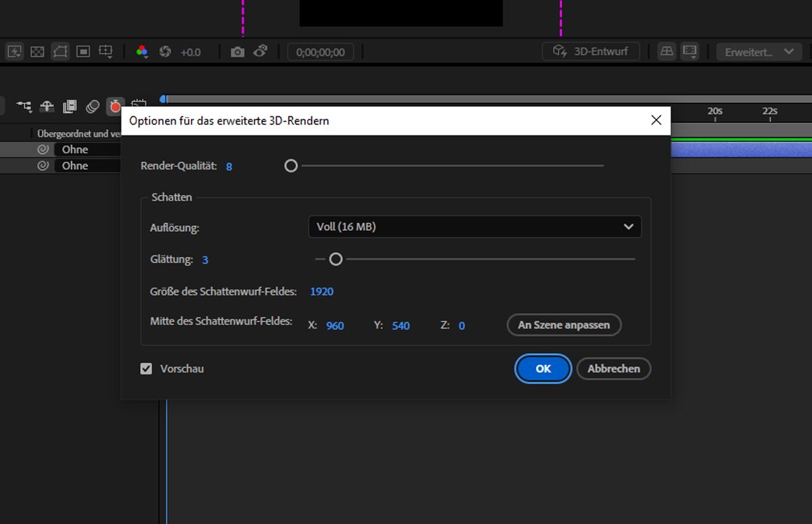Click the An Szene anpassen button
Screen dimensions: 812x524
pyautogui.click(x=564, y=325)
